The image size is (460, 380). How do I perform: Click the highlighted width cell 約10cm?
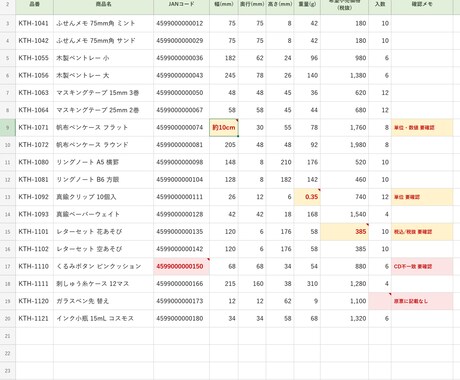224,127
